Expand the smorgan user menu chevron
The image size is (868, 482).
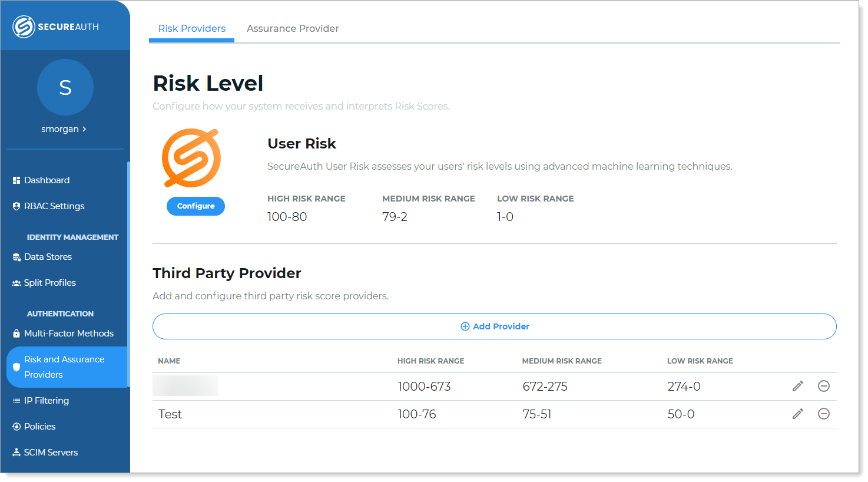84,129
